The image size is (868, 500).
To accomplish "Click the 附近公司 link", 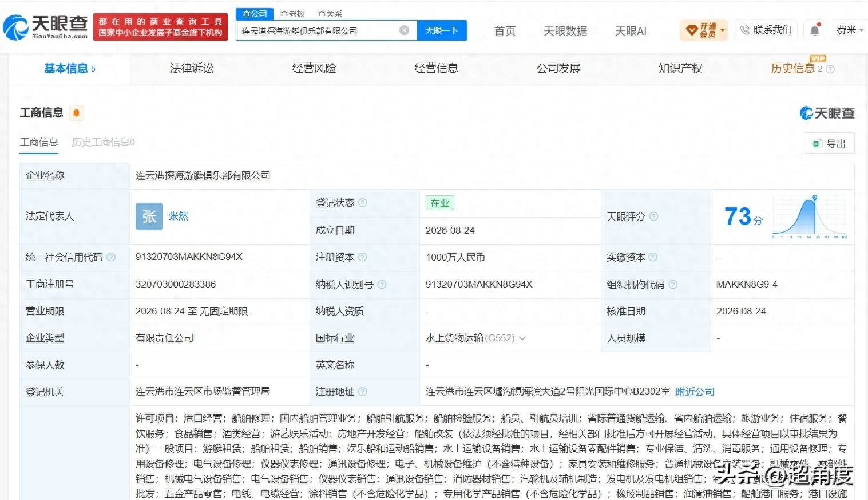I will pyautogui.click(x=695, y=392).
